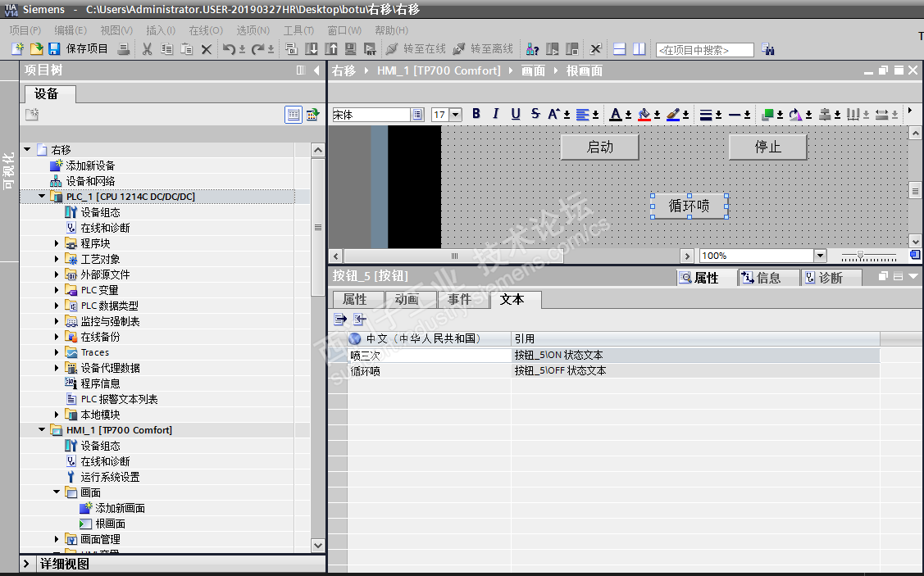Toggle strikethrough text formatting
This screenshot has height=576, width=924.
pyautogui.click(x=535, y=114)
